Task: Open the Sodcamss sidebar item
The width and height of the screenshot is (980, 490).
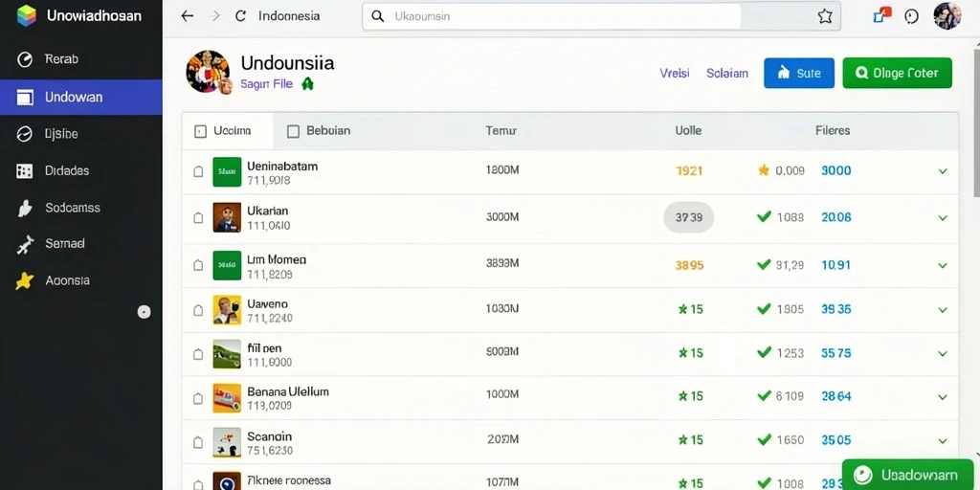Action: pos(81,208)
